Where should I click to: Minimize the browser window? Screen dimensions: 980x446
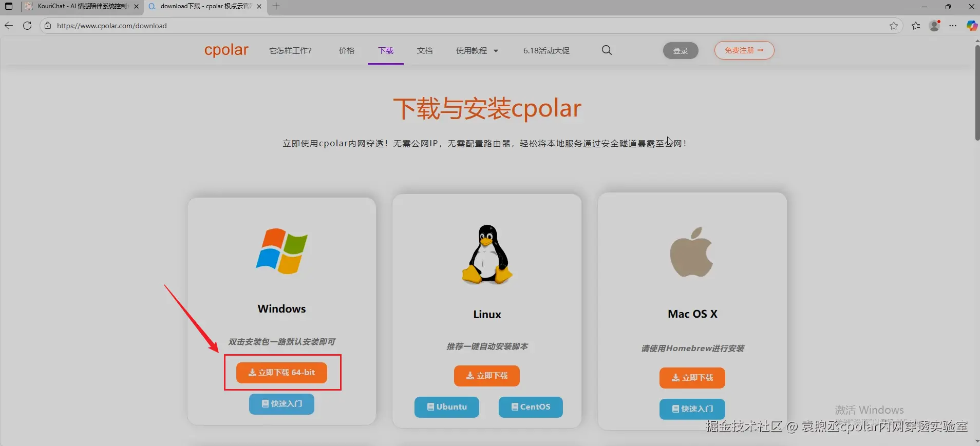[x=925, y=7]
